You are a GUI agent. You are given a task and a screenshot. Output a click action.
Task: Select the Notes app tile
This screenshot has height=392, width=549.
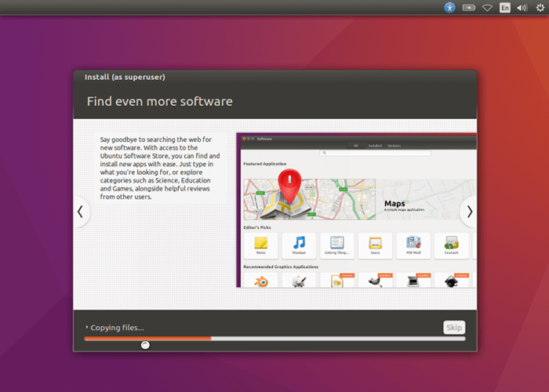coord(261,245)
